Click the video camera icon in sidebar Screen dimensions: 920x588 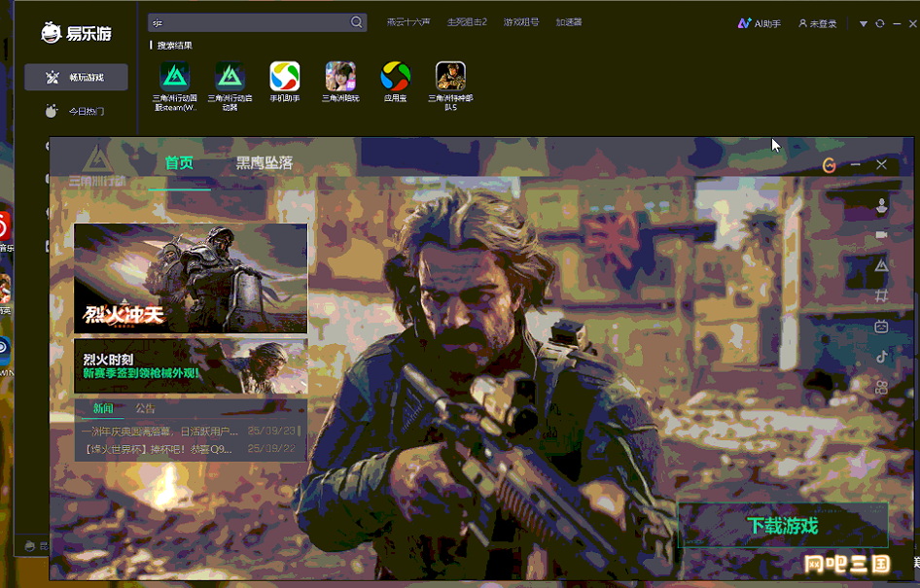pyautogui.click(x=881, y=235)
